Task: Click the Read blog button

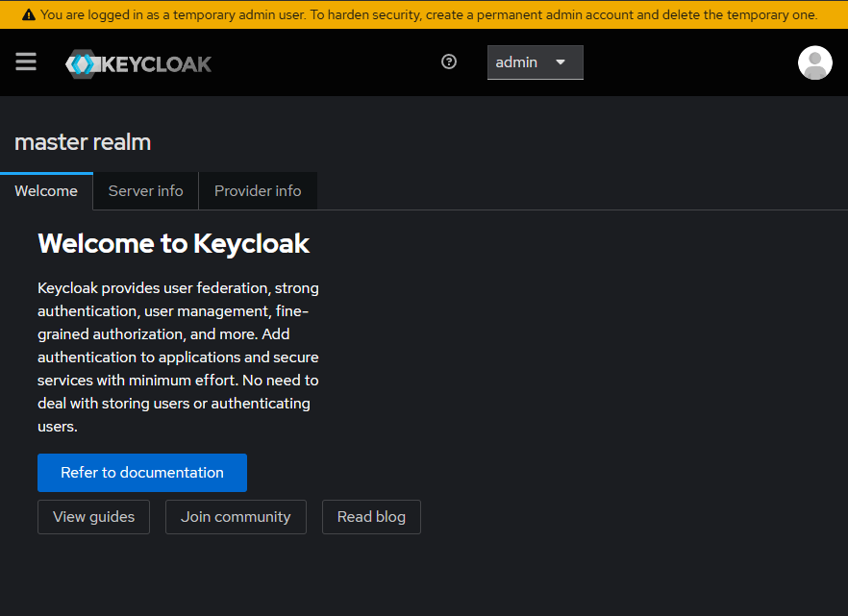Action: tap(371, 517)
